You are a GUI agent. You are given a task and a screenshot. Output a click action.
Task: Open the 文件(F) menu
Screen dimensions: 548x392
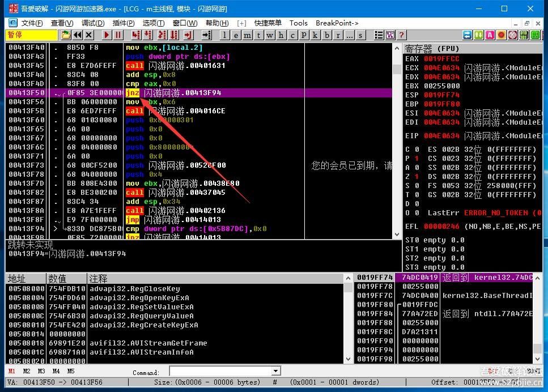[x=32, y=23]
